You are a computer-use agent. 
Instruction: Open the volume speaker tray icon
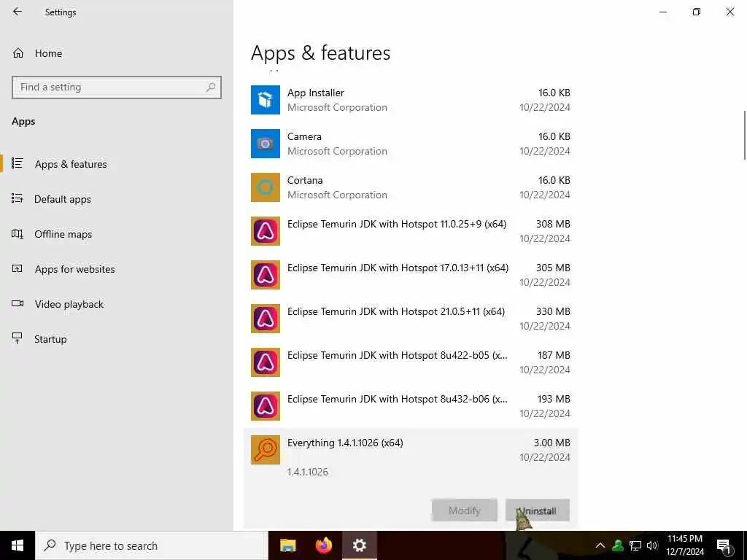[652, 545]
